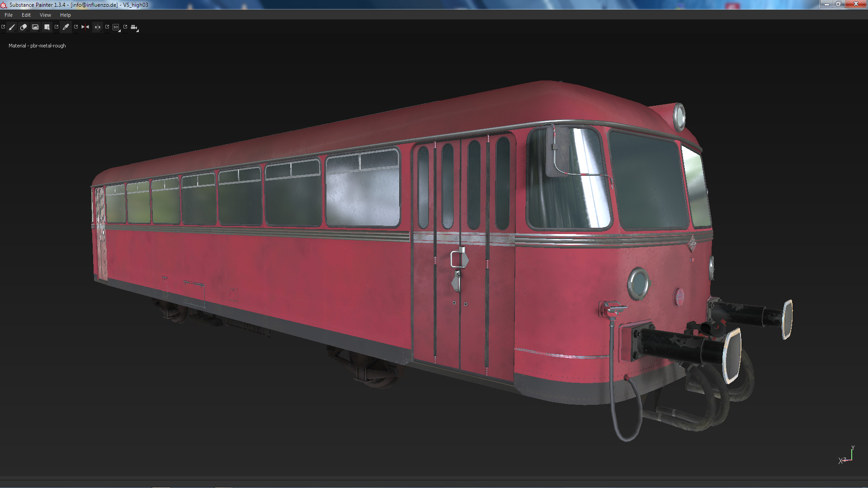Select the Eraser tool
This screenshot has width=868, height=488.
24,27
